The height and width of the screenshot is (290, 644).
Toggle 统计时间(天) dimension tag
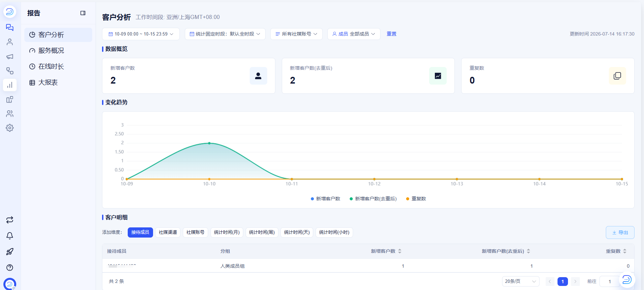pos(297,232)
